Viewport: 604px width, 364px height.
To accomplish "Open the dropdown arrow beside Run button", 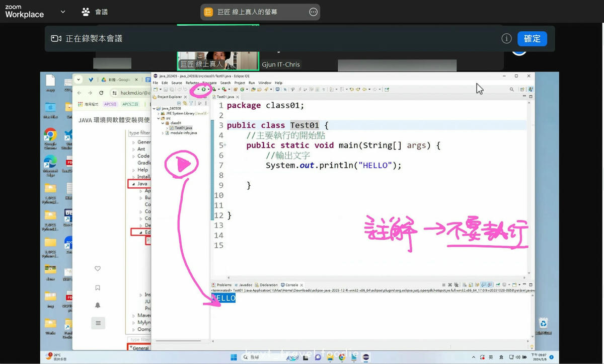I will coord(207,89).
